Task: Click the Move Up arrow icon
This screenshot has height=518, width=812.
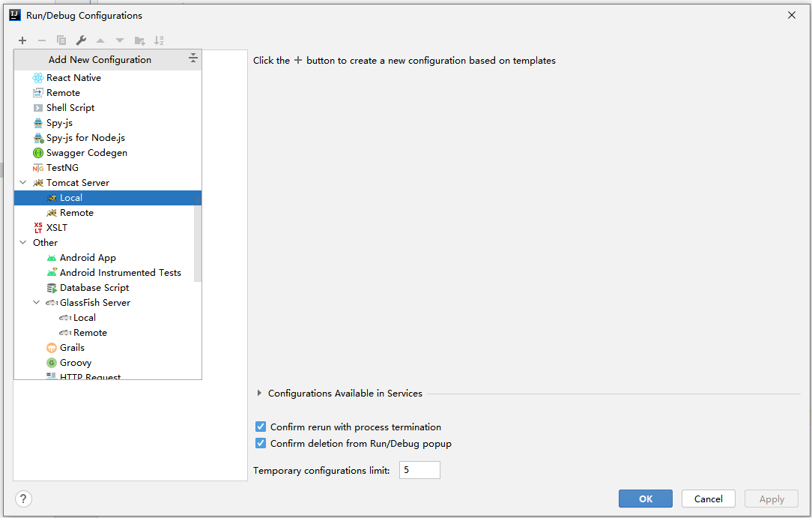Action: point(100,40)
